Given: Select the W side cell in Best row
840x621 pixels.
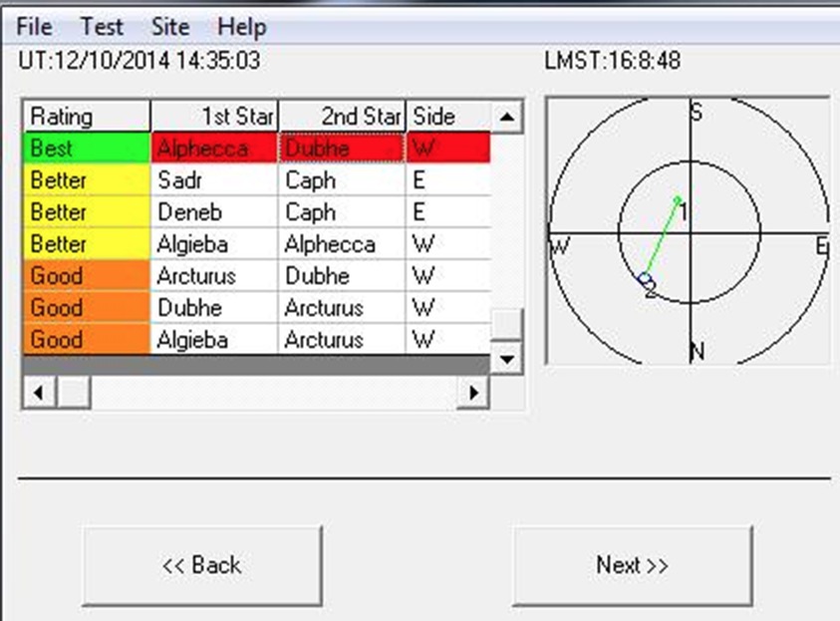Looking at the screenshot, I should tap(448, 148).
